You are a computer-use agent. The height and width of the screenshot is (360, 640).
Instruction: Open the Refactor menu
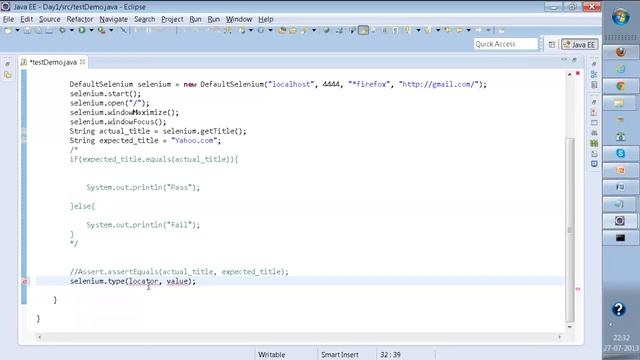tap(80, 19)
